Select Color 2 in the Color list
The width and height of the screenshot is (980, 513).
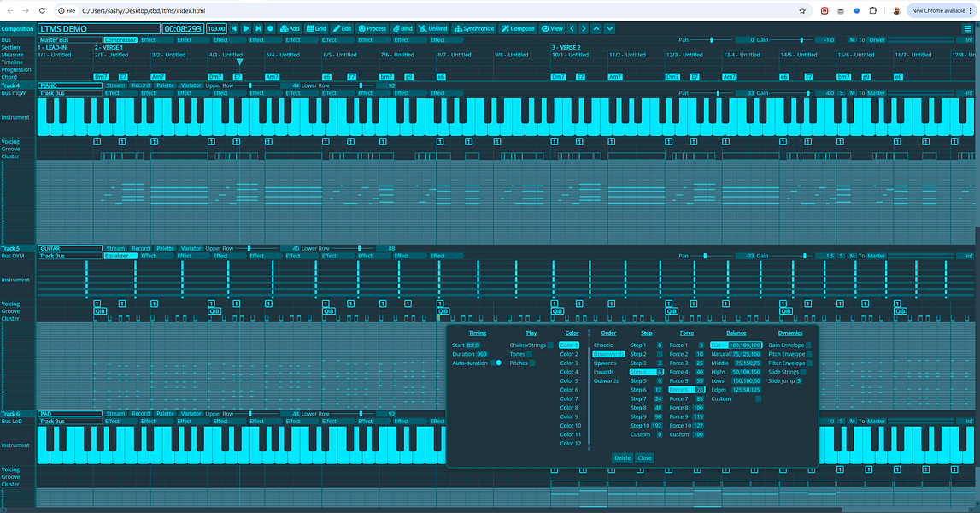569,354
